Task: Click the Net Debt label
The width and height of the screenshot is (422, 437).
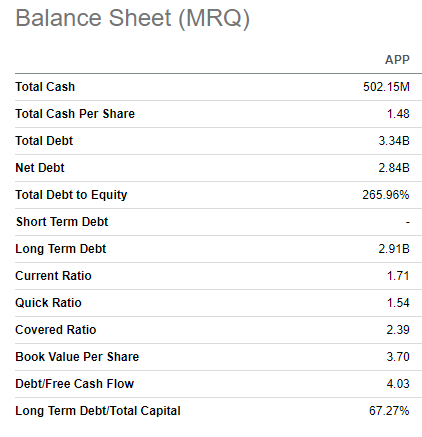Action: point(40,168)
